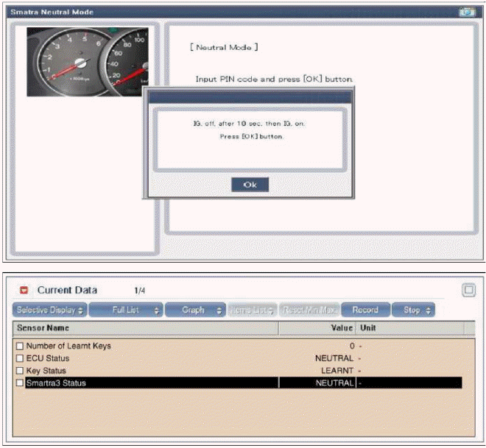Click the NEUTRAL value of Smartra3 Status
Viewport: 486px width, 448px height.
[335, 383]
